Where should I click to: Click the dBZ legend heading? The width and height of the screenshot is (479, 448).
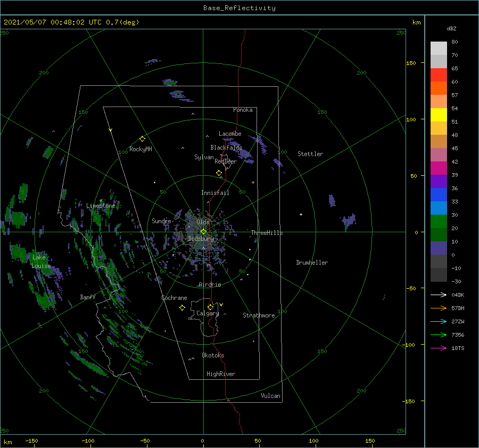451,28
